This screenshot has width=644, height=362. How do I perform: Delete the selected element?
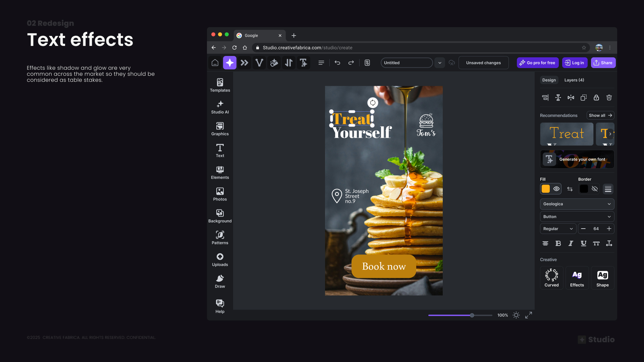pos(609,98)
